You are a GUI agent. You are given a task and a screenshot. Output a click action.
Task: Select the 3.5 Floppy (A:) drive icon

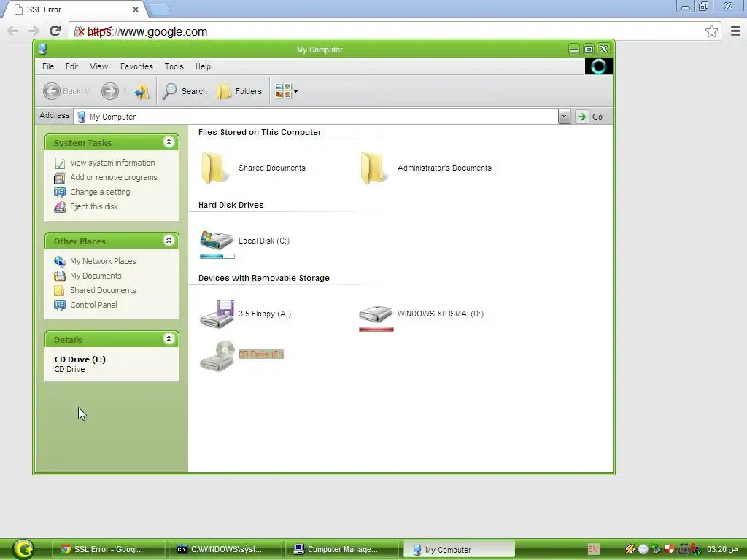tap(217, 314)
